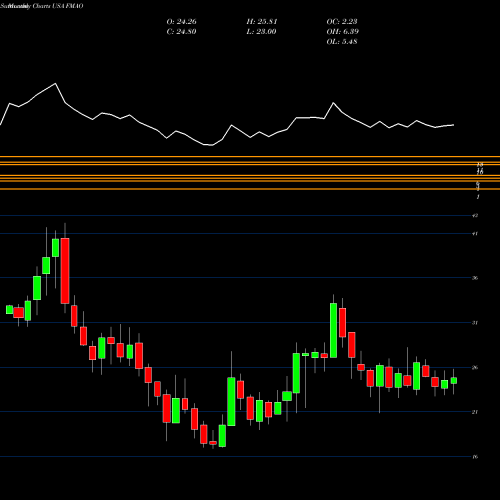500x500 pixels.
Task: Click the 36 price axis label
Action: click(475, 278)
